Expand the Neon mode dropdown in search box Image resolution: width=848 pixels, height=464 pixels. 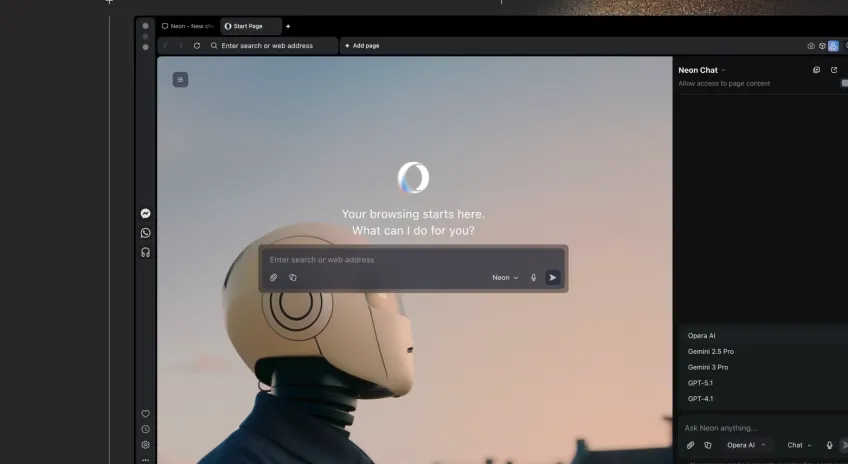tap(505, 278)
